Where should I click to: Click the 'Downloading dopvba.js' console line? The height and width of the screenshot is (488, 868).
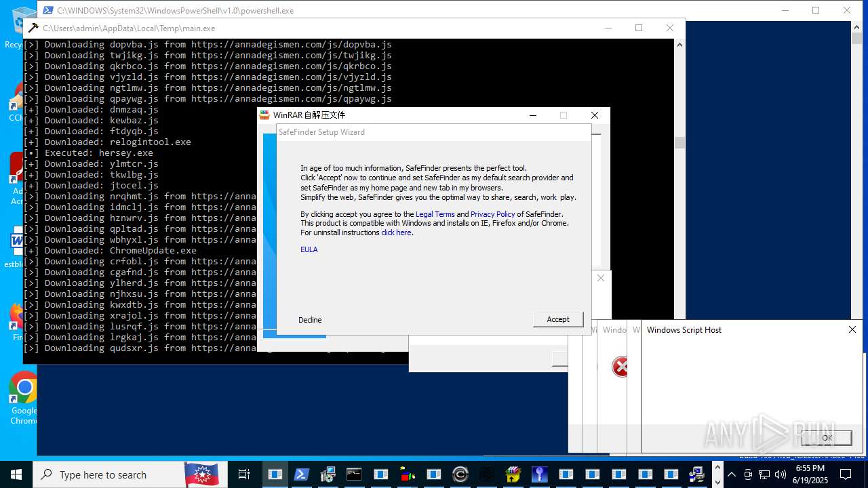(208, 45)
